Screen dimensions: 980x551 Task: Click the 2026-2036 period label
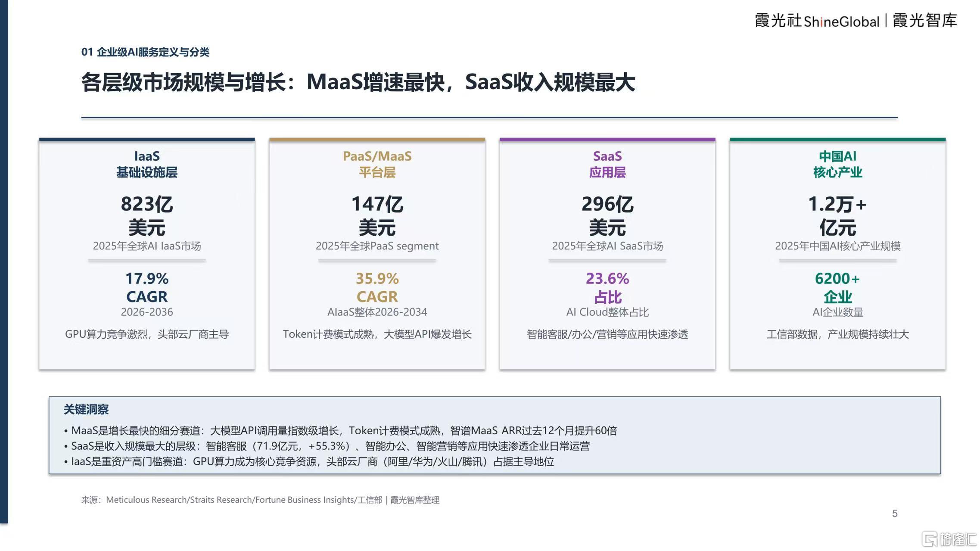(147, 312)
